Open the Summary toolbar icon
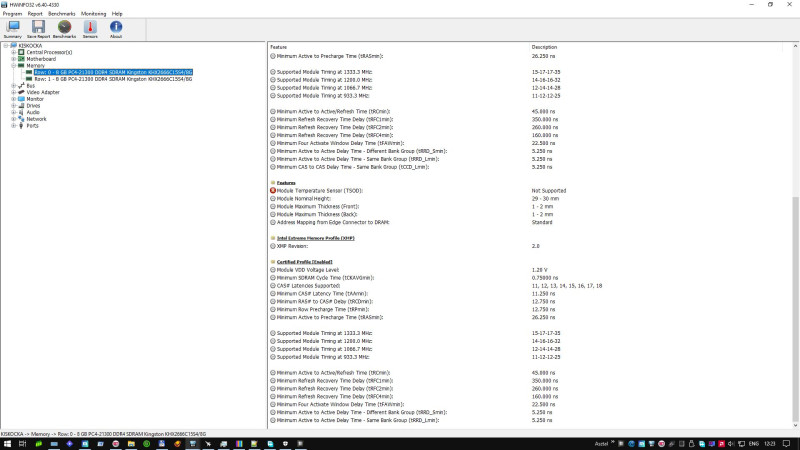 tap(13, 29)
